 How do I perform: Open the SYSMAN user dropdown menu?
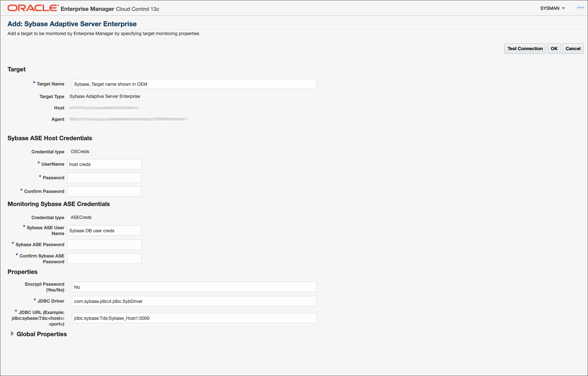pos(552,8)
